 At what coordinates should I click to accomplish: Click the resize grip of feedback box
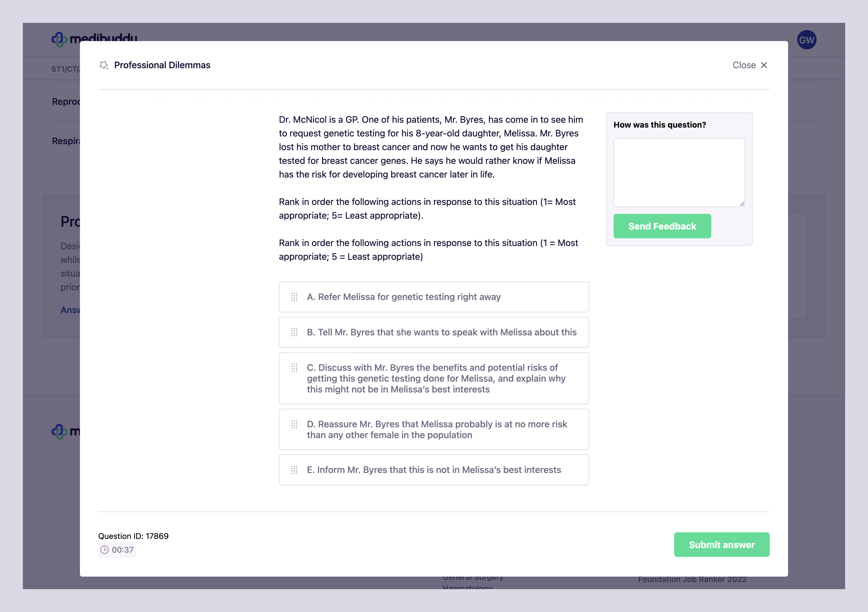coord(742,204)
